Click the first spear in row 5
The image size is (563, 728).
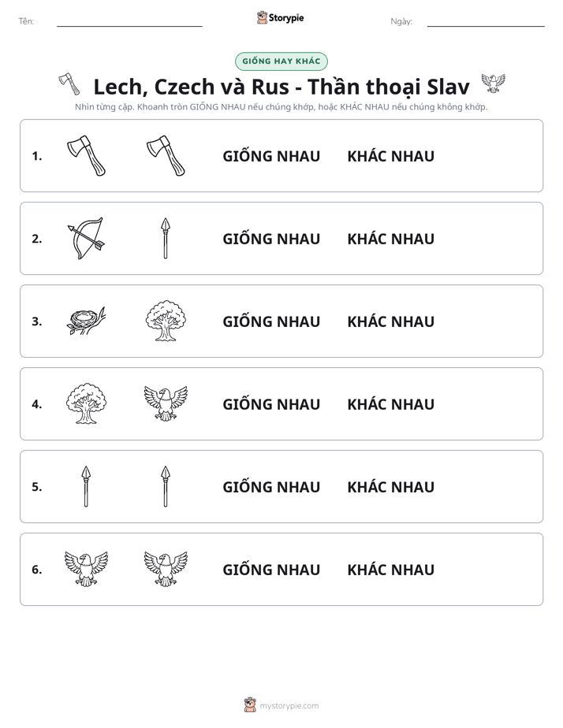[x=86, y=487]
